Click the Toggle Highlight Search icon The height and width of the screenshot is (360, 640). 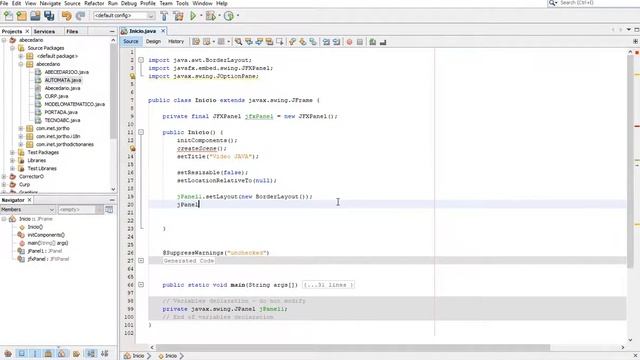(269, 42)
